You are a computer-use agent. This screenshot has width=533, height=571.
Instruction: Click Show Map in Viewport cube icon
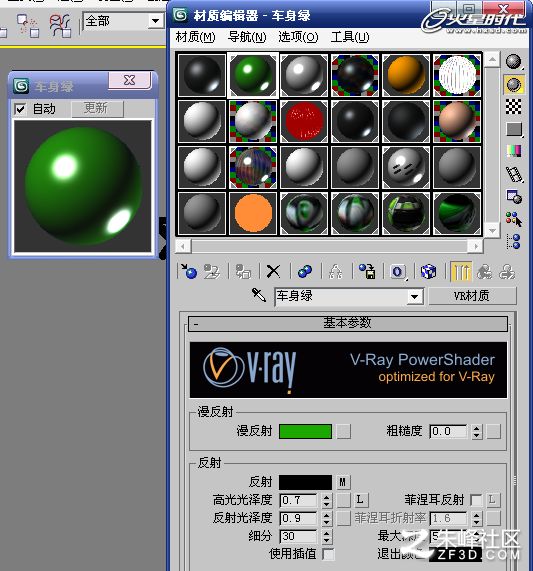point(428,272)
